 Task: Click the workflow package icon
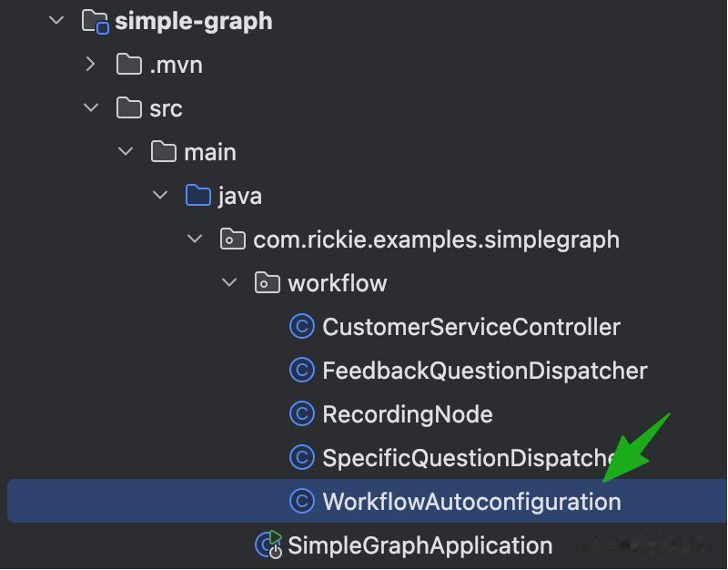coord(267,283)
